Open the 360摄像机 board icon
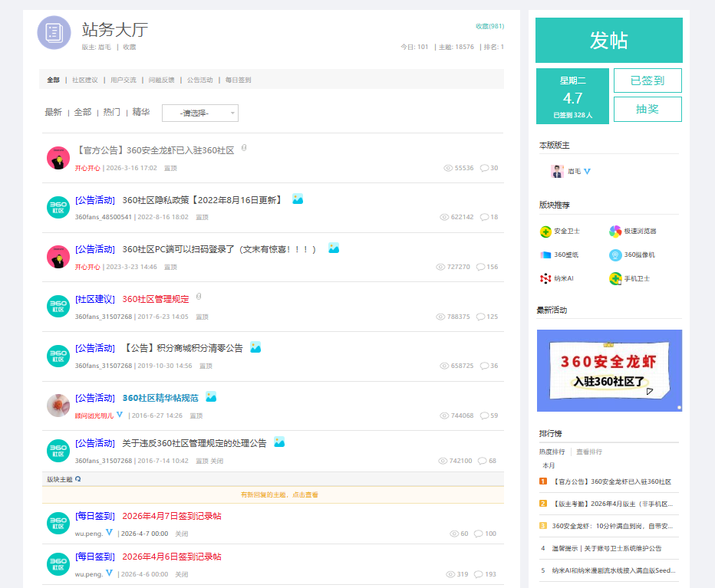715x588 pixels. (x=615, y=255)
